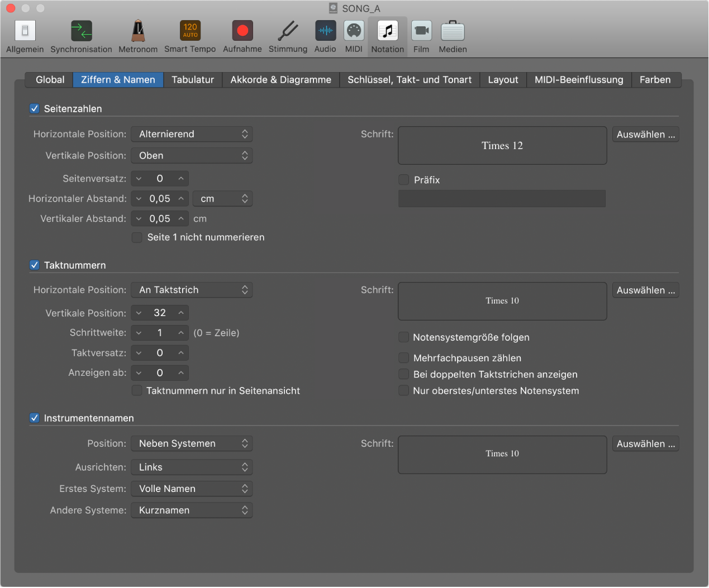Expand the 'An Taktstrich' dropdown
The image size is (709, 588).
(x=192, y=290)
